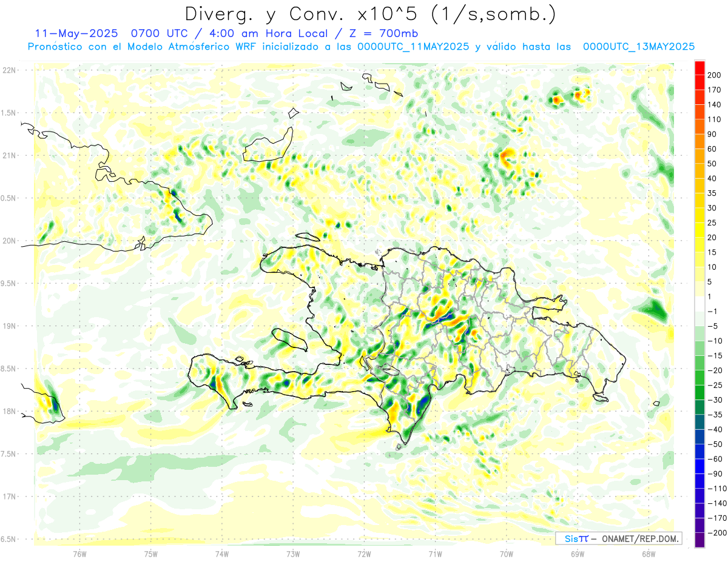The image size is (728, 562).
Task: Click the colorbar value '-35'
Action: pyautogui.click(x=715, y=415)
